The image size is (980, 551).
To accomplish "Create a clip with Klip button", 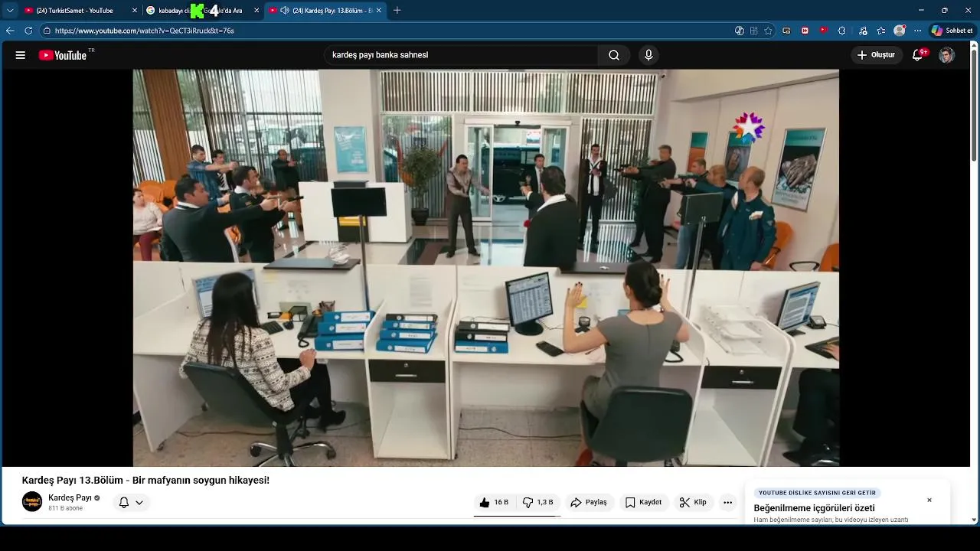I will click(x=693, y=503).
